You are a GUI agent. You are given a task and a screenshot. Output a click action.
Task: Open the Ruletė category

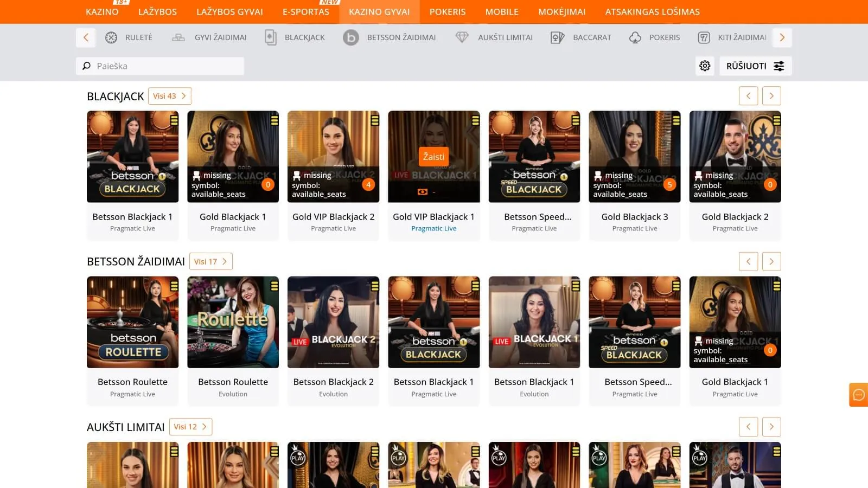tap(129, 37)
